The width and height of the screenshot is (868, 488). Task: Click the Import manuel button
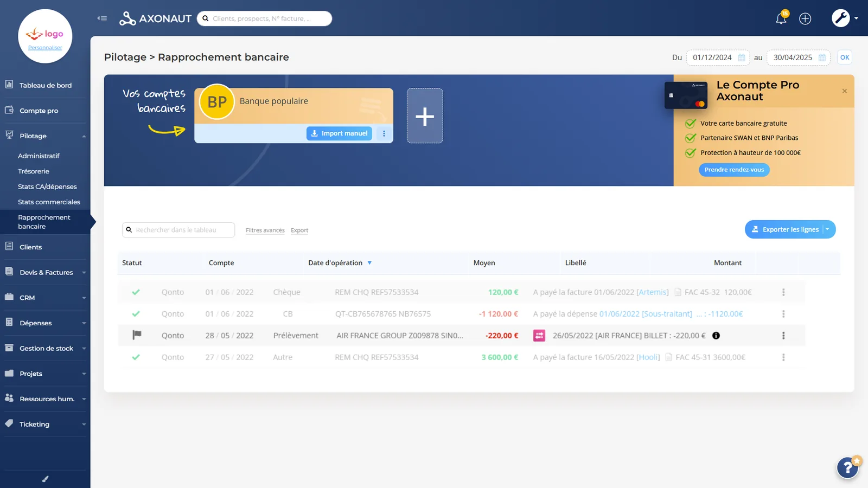[x=339, y=133]
